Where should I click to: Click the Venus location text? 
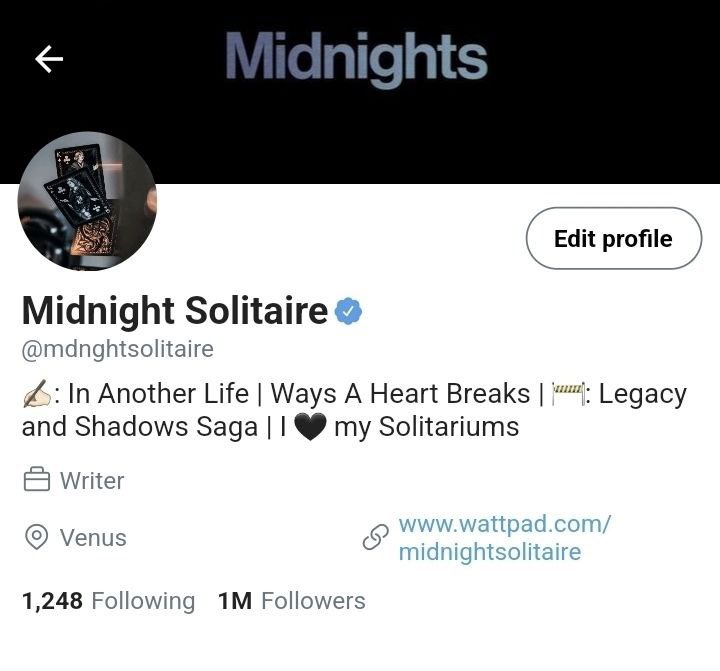(93, 537)
